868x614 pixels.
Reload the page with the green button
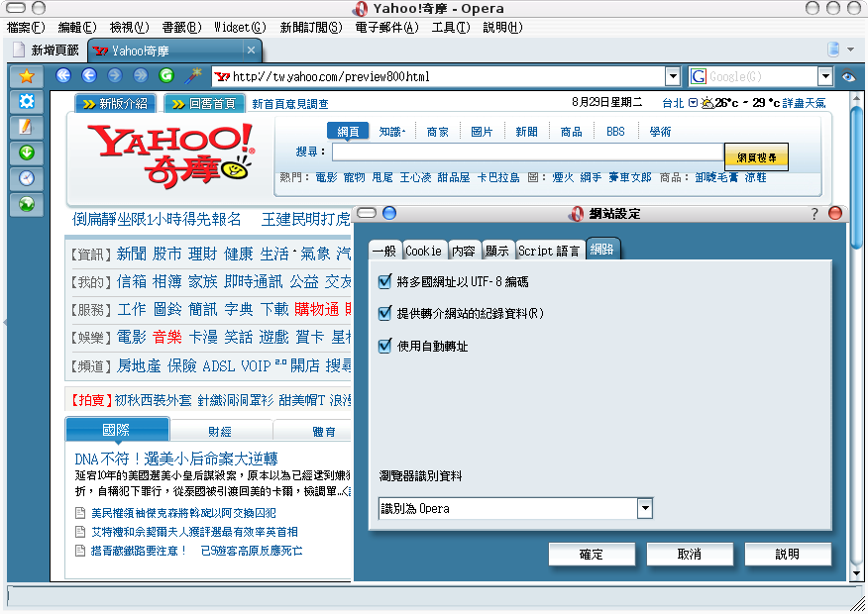[166, 76]
